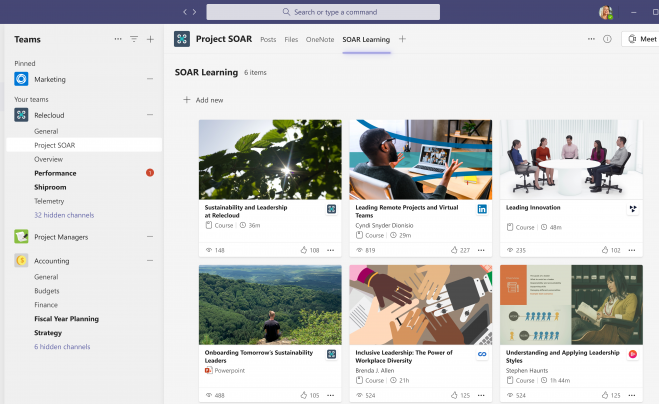
Task: Select the Project SOAR channel
Action: tap(84, 145)
